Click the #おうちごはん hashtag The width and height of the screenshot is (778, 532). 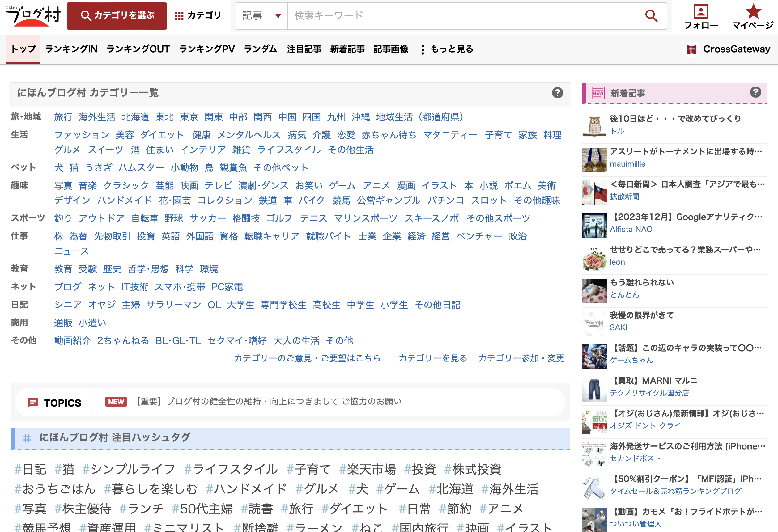pyautogui.click(x=55, y=489)
